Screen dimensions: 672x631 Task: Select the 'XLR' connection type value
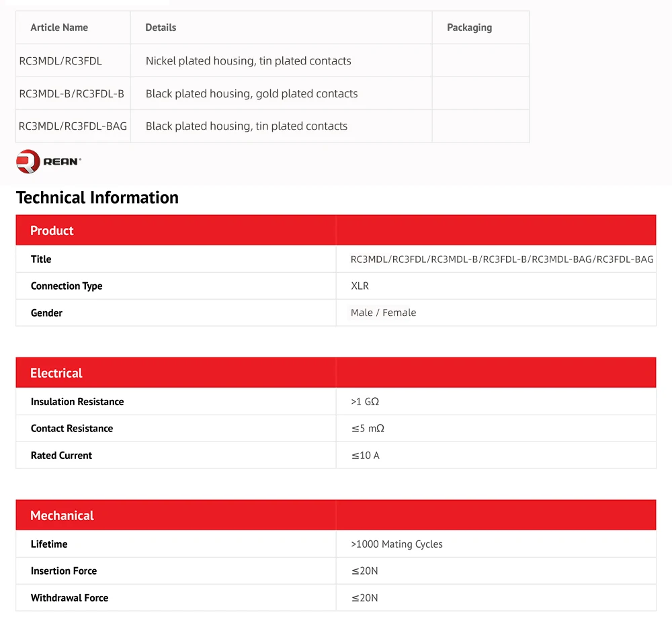[x=360, y=286]
